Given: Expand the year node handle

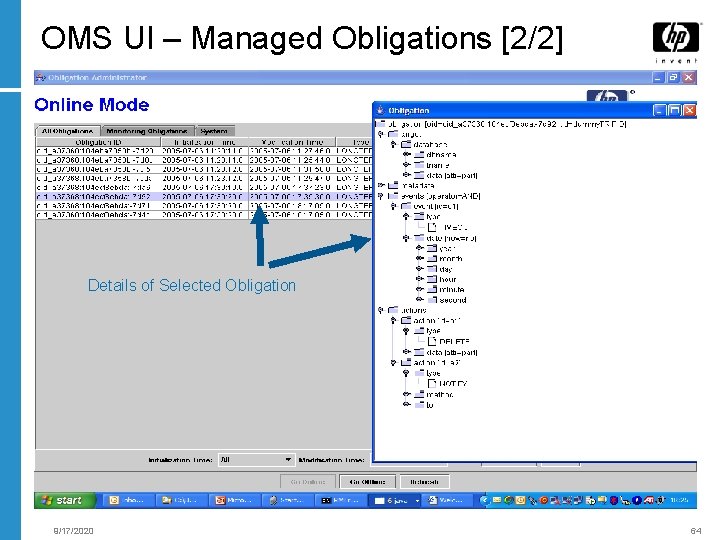Looking at the screenshot, I should [x=419, y=248].
